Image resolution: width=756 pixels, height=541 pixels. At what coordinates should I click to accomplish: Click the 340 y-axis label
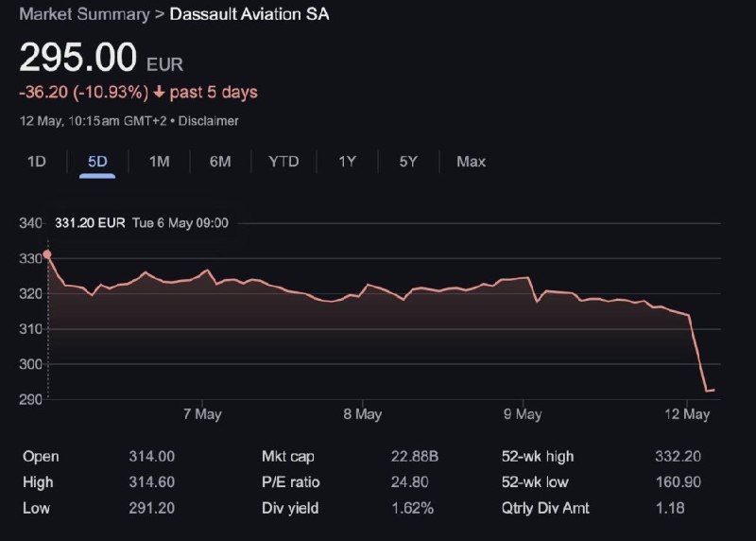point(30,223)
